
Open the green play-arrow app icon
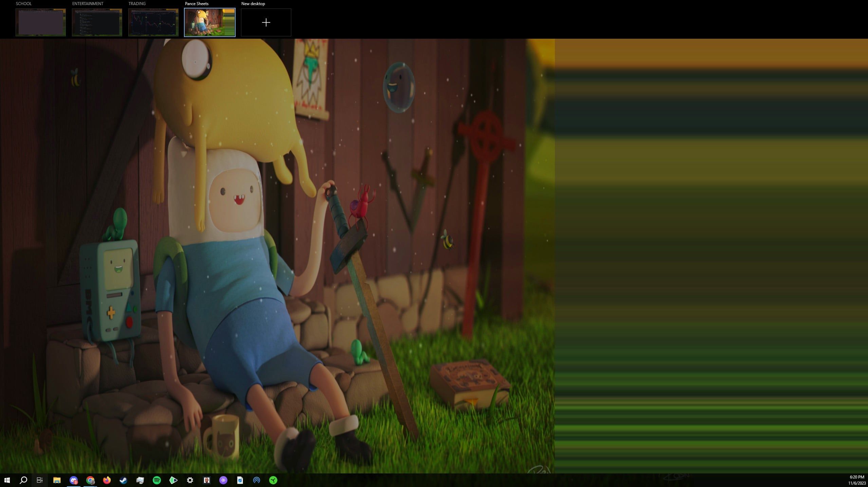point(173,480)
